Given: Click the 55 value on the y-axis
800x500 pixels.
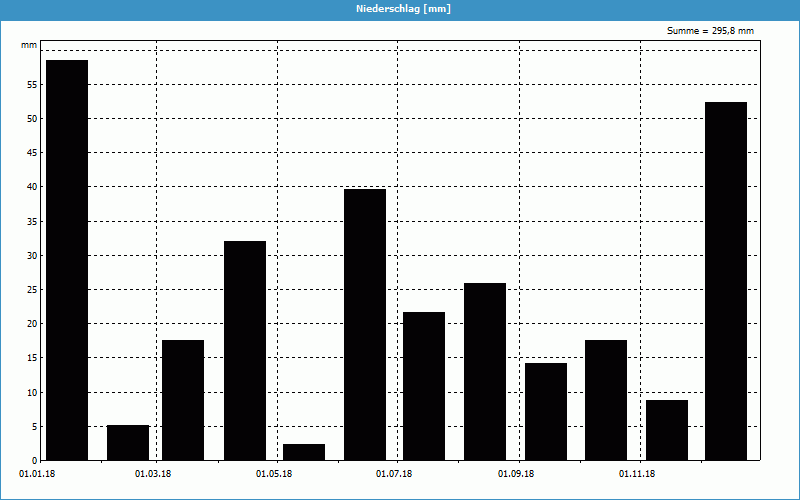Looking at the screenshot, I should pyautogui.click(x=32, y=85).
